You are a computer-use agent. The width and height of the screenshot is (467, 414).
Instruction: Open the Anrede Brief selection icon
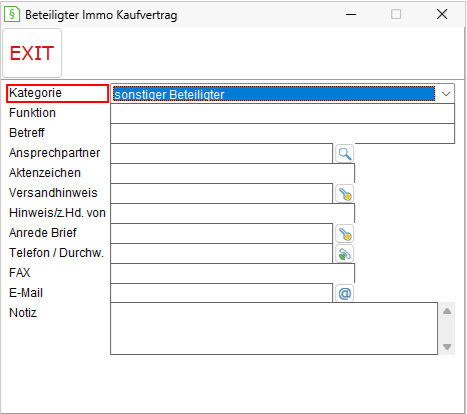point(344,234)
